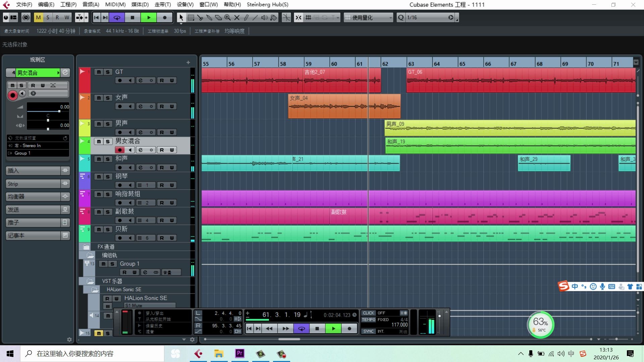Select the Object Selection arrow tool
This screenshot has width=644, height=362.
tap(181, 17)
